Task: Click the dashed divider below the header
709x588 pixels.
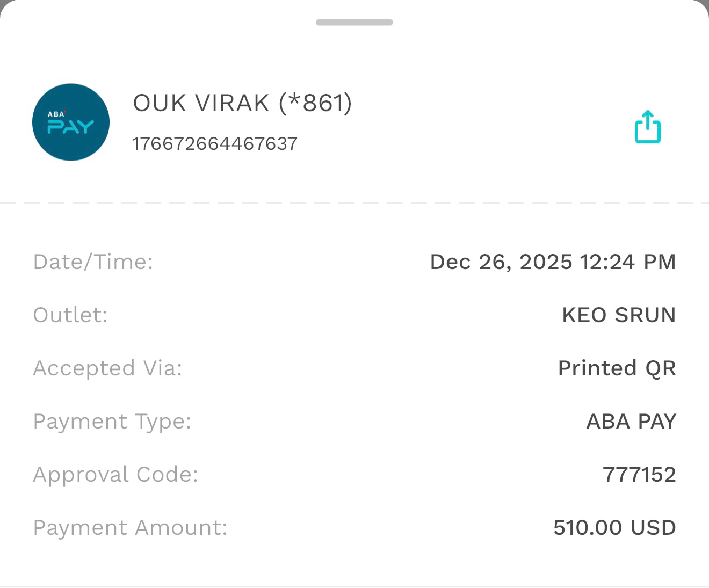Action: point(354,203)
